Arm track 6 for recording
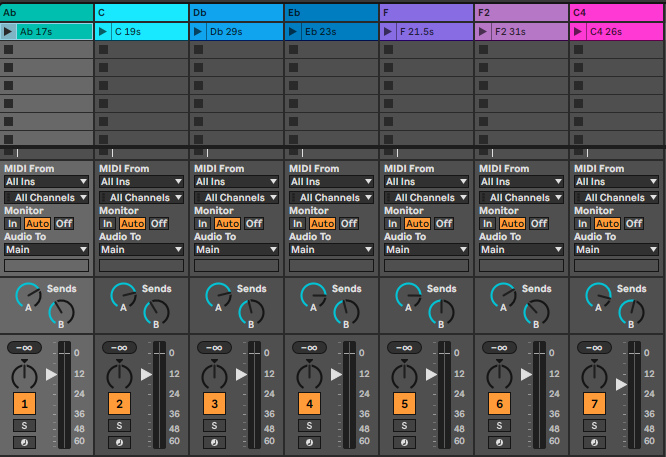 [x=500, y=443]
